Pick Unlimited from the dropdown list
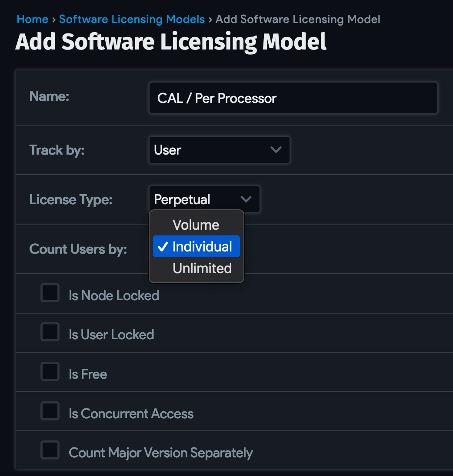Screen dimensions: 453x476 click(196, 268)
